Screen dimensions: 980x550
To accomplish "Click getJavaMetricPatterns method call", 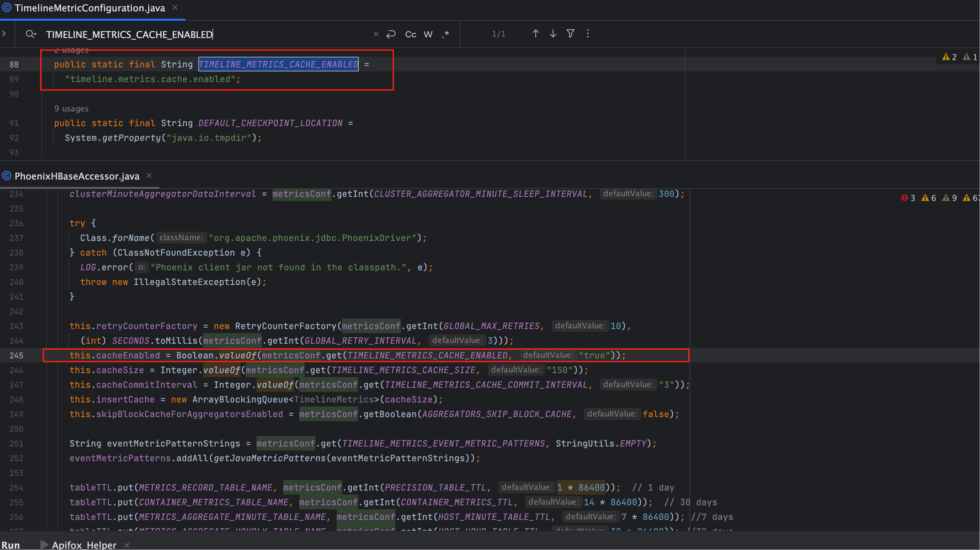I will (x=270, y=459).
